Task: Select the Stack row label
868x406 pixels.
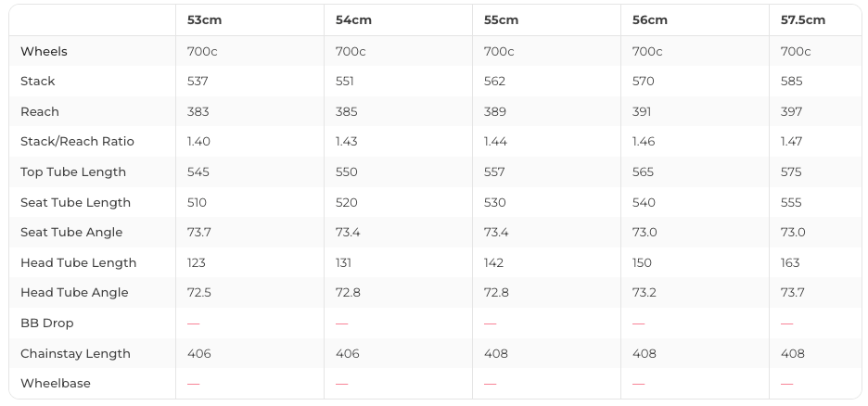Action: click(x=38, y=82)
